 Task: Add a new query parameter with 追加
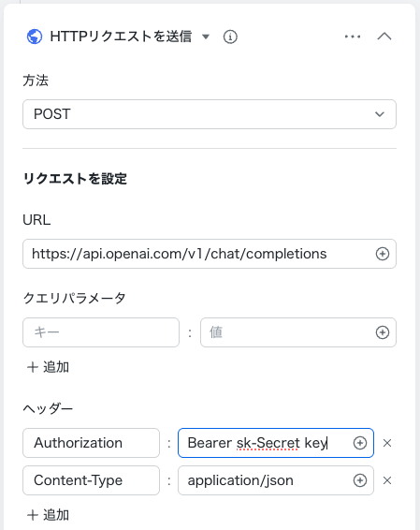(x=48, y=367)
